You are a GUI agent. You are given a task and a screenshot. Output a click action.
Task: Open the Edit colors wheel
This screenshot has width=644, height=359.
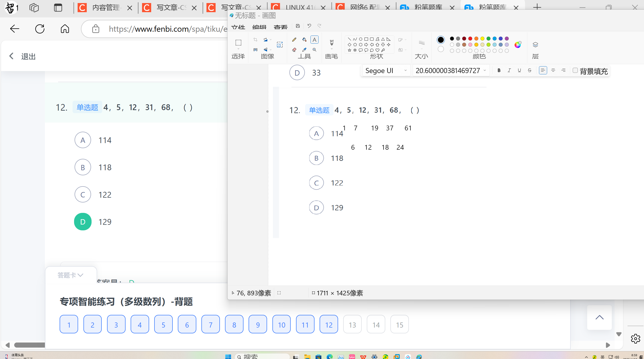(517, 45)
